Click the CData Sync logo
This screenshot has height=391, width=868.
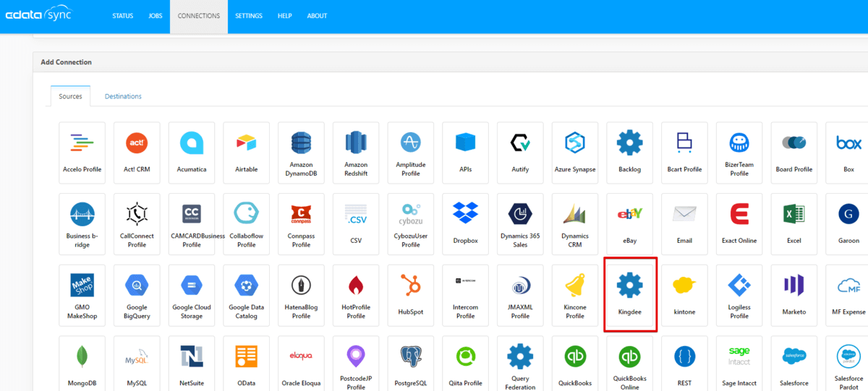pyautogui.click(x=39, y=15)
